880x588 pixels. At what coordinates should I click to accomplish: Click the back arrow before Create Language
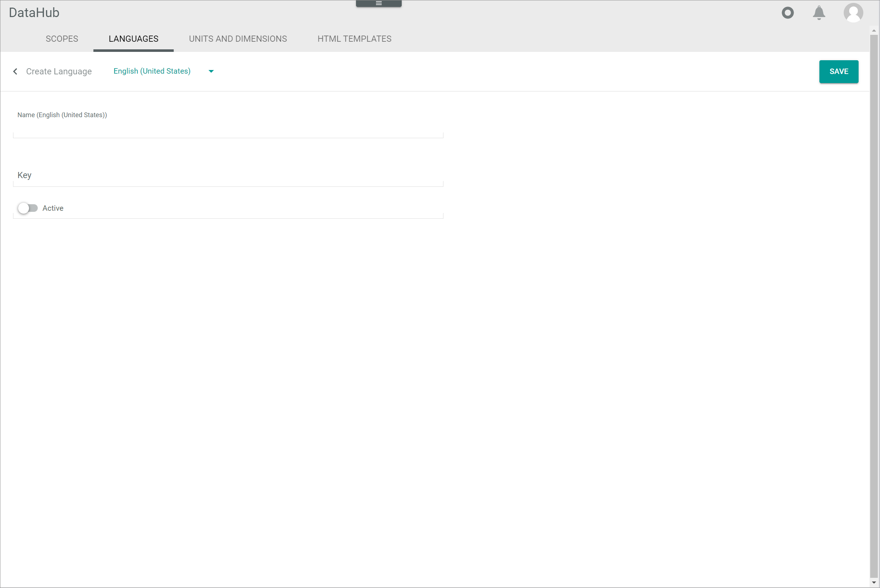[x=15, y=71]
